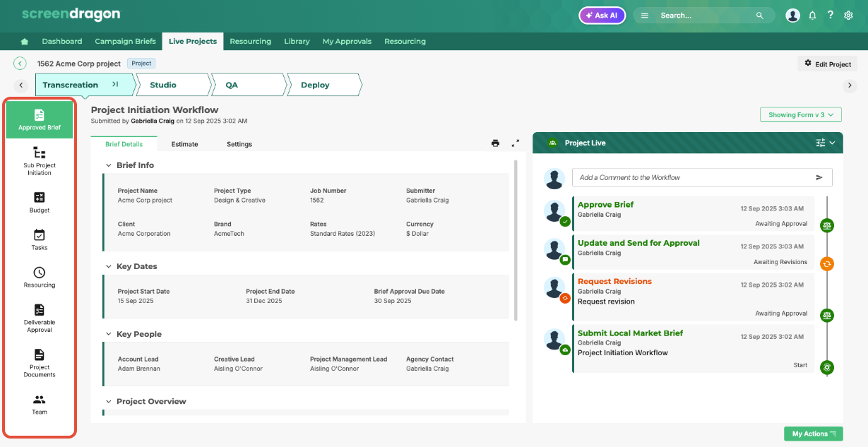Open the settings gear in header
Image resolution: width=868 pixels, height=447 pixels.
[848, 15]
